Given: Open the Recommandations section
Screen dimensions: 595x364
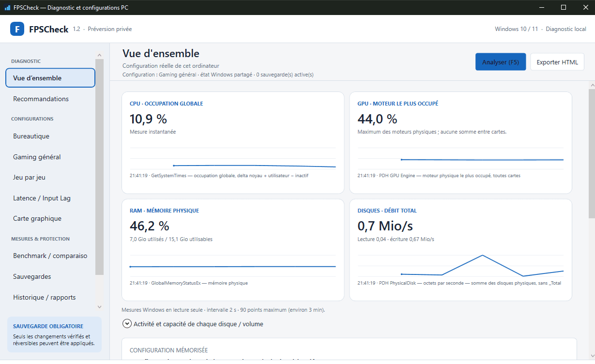Looking at the screenshot, I should point(50,99).
